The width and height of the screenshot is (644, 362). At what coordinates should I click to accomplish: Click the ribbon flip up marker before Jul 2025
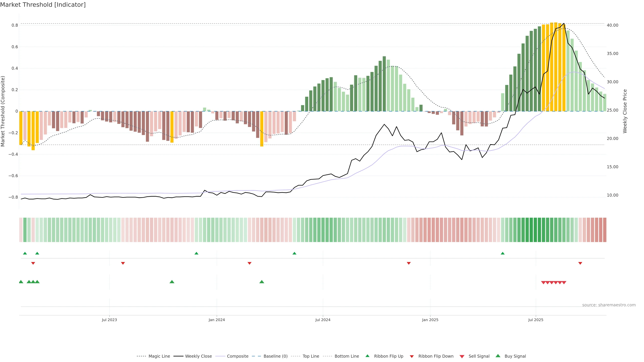click(x=503, y=253)
